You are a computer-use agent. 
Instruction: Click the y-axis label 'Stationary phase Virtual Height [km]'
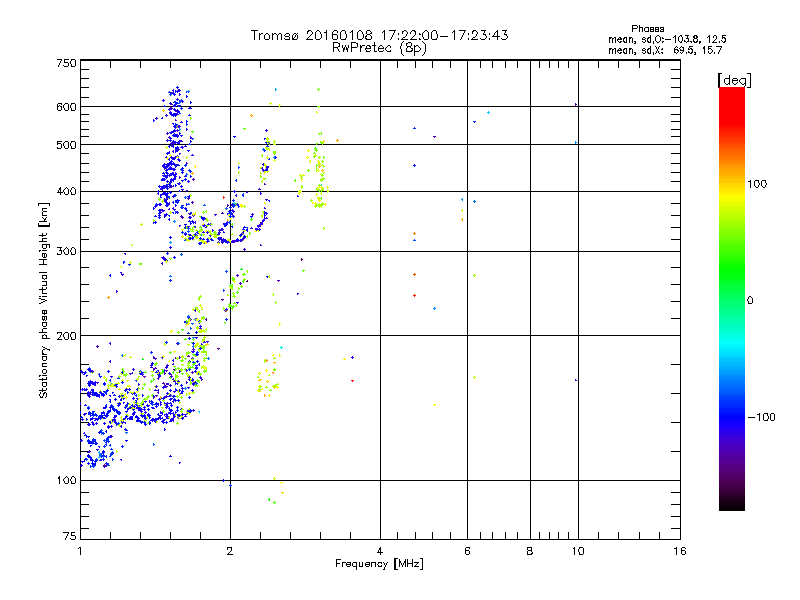pos(44,300)
